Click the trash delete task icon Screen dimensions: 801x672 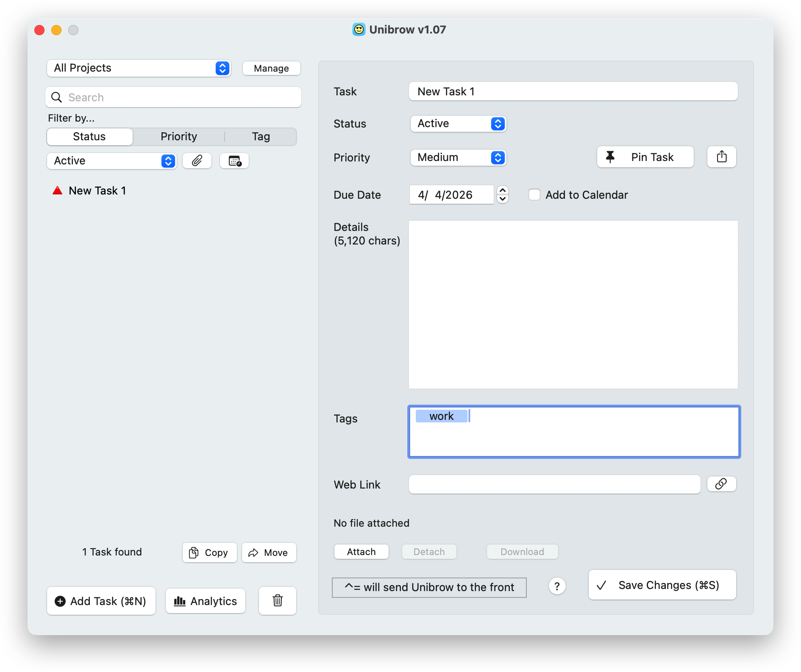click(278, 600)
